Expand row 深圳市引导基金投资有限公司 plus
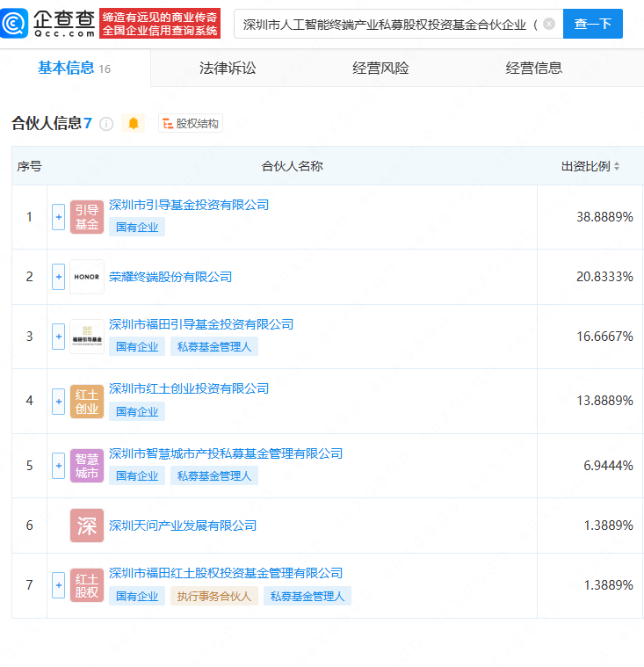This screenshot has width=644, height=667. click(58, 217)
